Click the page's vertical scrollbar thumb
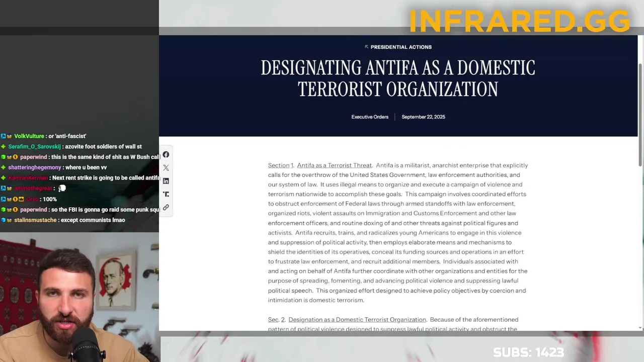 click(640, 115)
